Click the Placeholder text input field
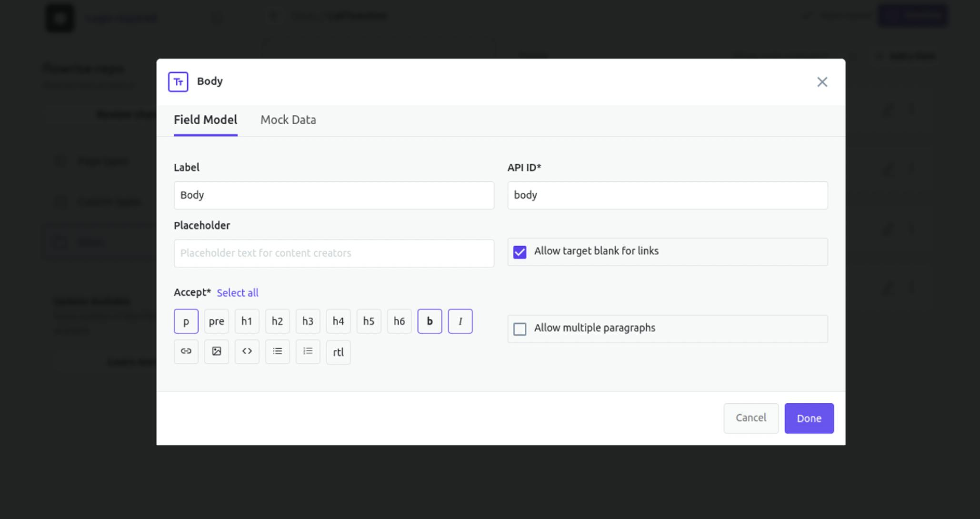The image size is (980, 519). click(333, 253)
